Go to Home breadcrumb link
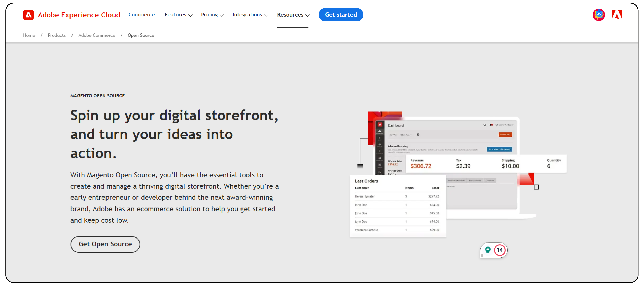The height and width of the screenshot is (286, 644). tap(29, 35)
